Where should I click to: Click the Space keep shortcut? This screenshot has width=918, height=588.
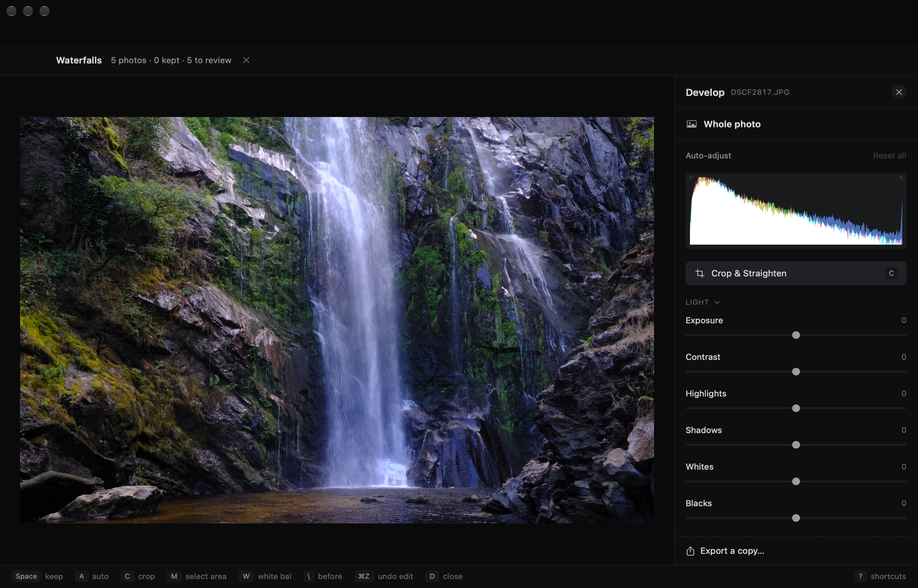click(37, 576)
